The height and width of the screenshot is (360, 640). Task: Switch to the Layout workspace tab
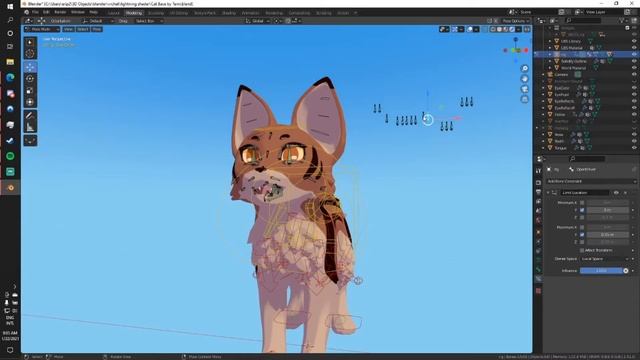click(113, 13)
